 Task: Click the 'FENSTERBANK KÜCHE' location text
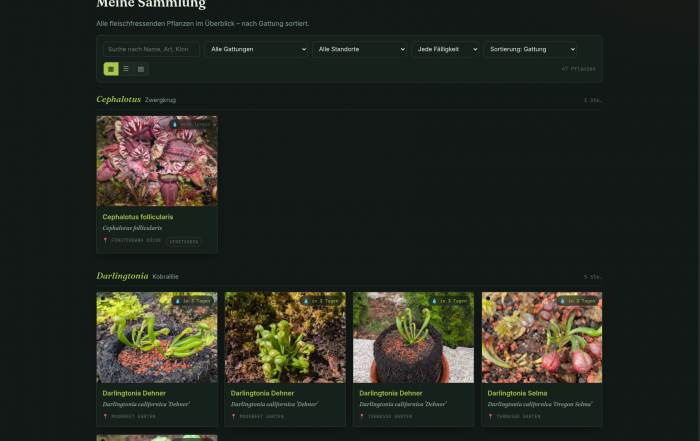[136, 240]
